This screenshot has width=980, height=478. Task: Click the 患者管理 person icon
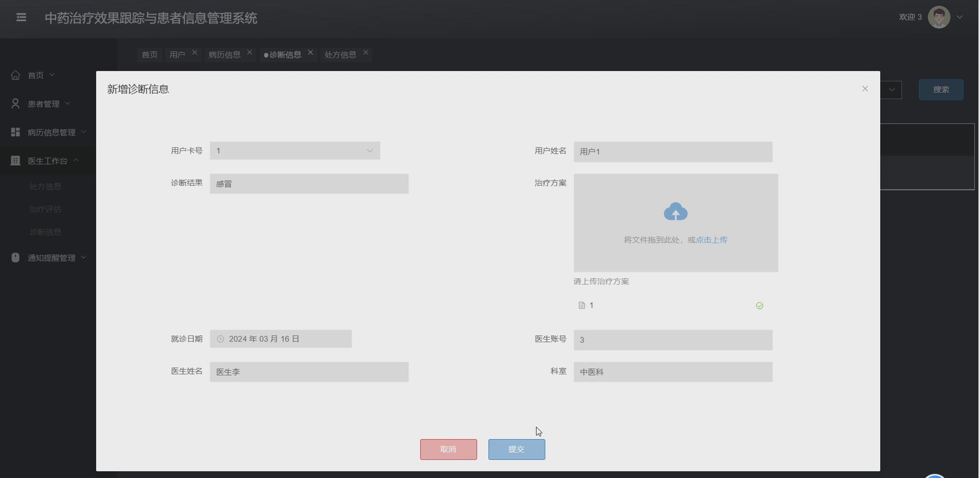[14, 103]
